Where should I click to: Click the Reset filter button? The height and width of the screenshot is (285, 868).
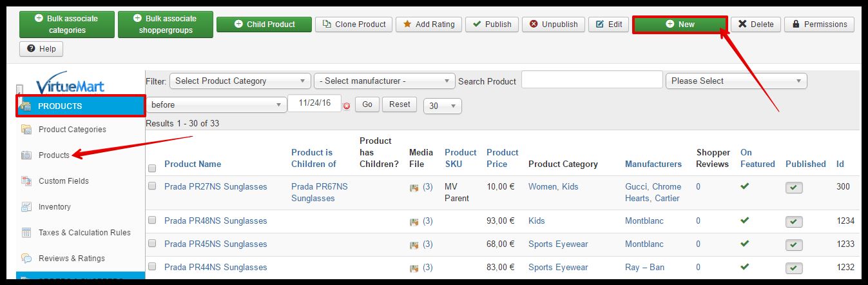coord(400,104)
